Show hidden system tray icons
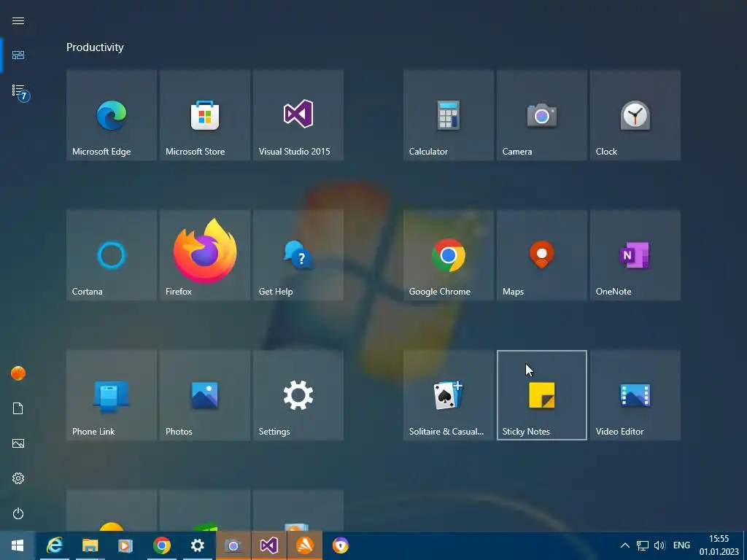The width and height of the screenshot is (747, 560). [624, 545]
